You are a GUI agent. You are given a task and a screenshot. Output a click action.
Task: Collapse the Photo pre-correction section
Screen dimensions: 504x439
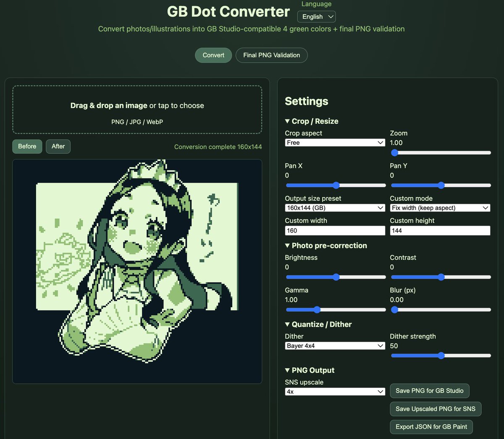pyautogui.click(x=326, y=246)
